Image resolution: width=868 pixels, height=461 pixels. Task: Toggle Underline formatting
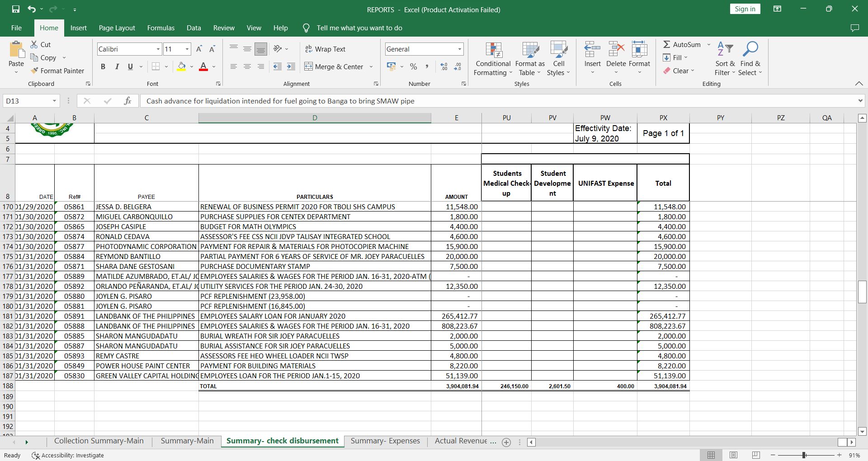(130, 66)
